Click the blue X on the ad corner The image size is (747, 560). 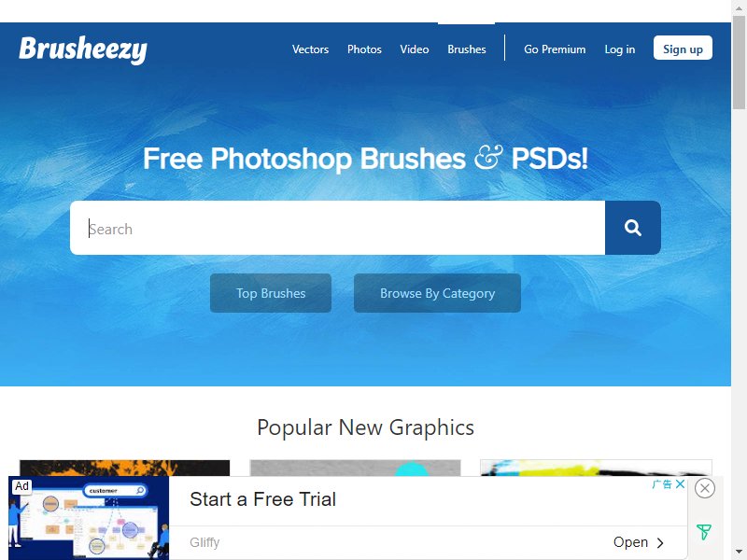pyautogui.click(x=681, y=483)
